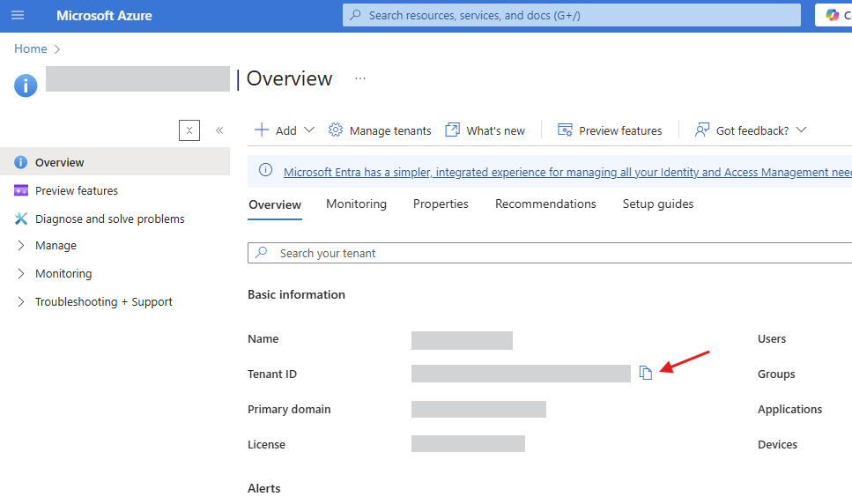The width and height of the screenshot is (852, 504).
Task: Click the Alerts heading
Action: (x=264, y=488)
